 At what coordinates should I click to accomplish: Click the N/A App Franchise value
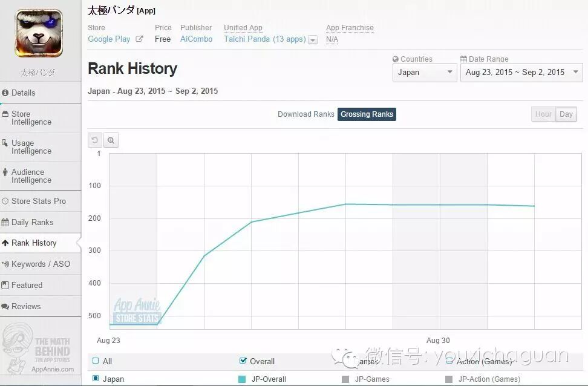coord(332,39)
